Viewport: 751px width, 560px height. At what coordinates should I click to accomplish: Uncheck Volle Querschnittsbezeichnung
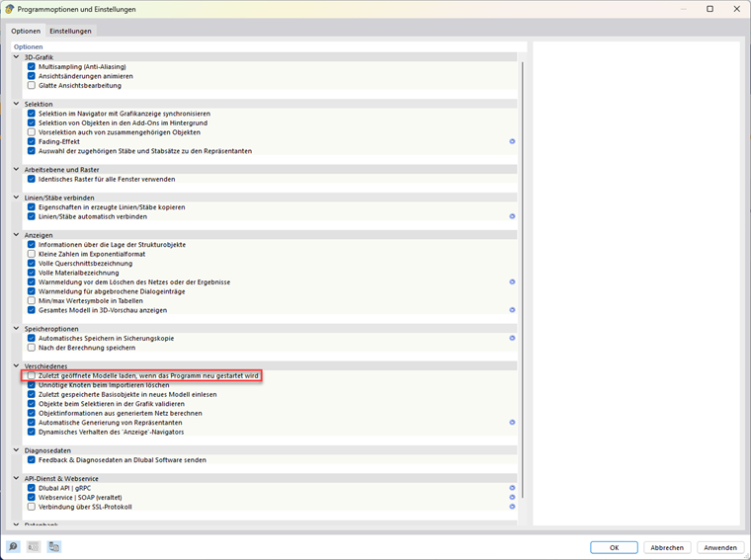(32, 264)
